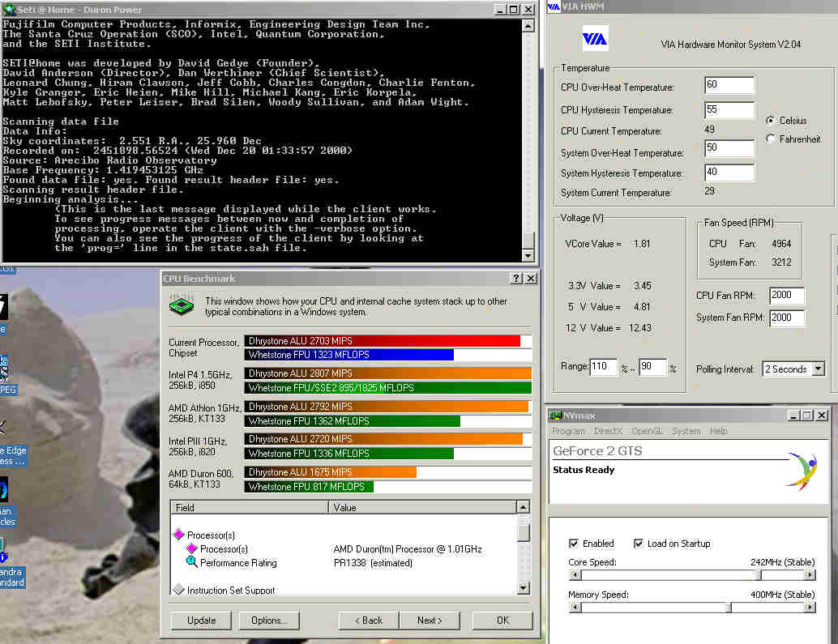838x644 pixels.
Task: Click the CPU Fan speed value 4964
Action: [780, 244]
